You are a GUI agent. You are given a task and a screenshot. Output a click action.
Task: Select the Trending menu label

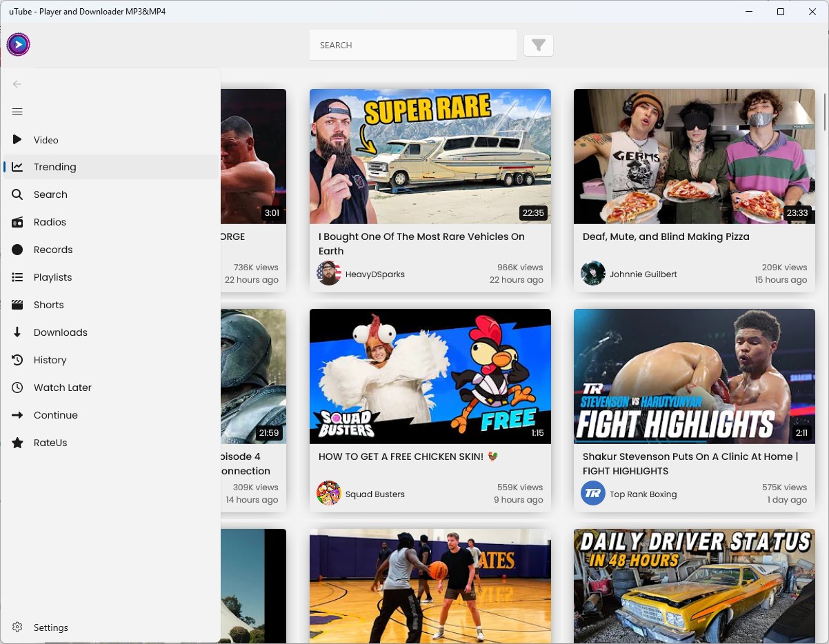tap(55, 167)
